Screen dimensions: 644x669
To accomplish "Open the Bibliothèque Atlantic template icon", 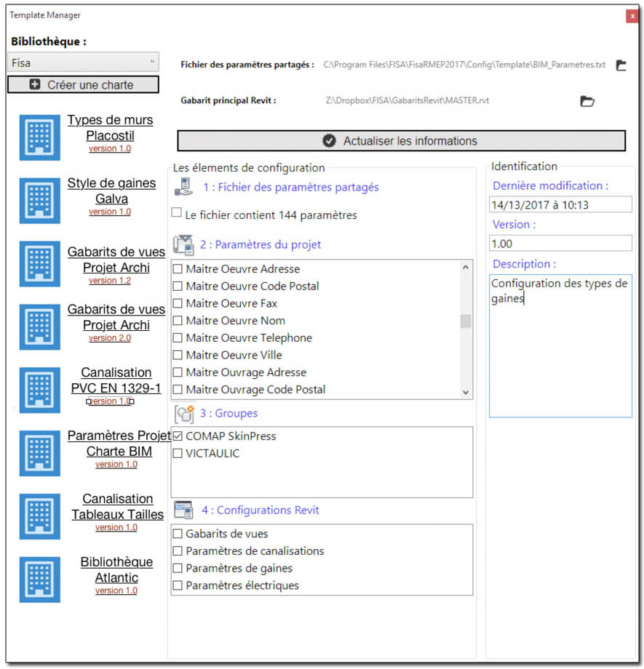I will (40, 579).
